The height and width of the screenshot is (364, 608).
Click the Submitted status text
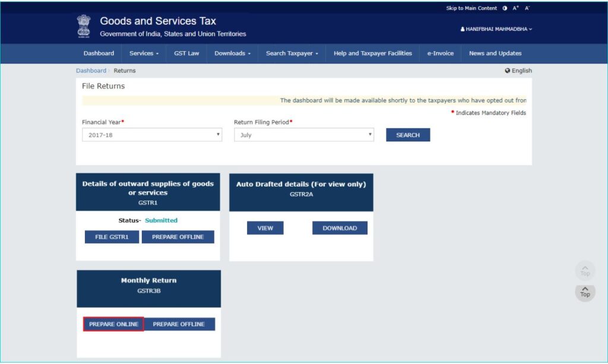tap(161, 220)
